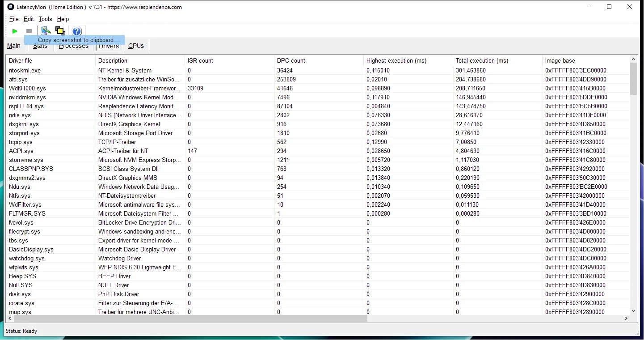Screen dimensions: 644x340
Task: Click the horizontal scrollbar left arrow
Action: click(10, 319)
